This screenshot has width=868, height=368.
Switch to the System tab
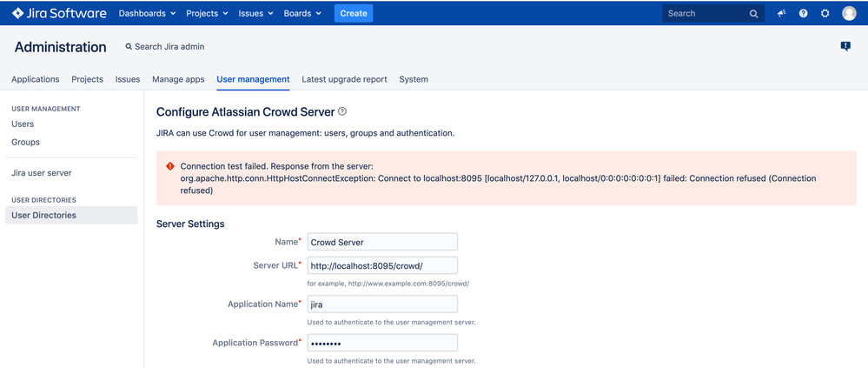414,79
